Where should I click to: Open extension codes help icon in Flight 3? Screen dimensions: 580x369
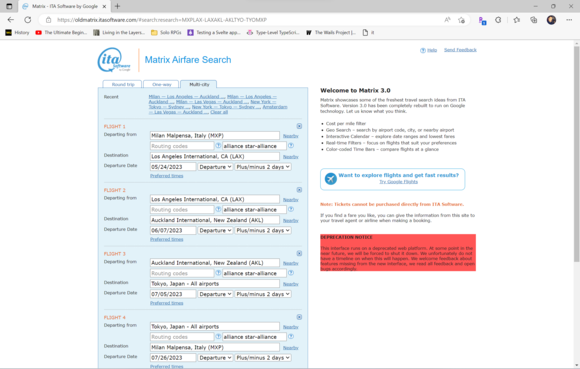[291, 272]
